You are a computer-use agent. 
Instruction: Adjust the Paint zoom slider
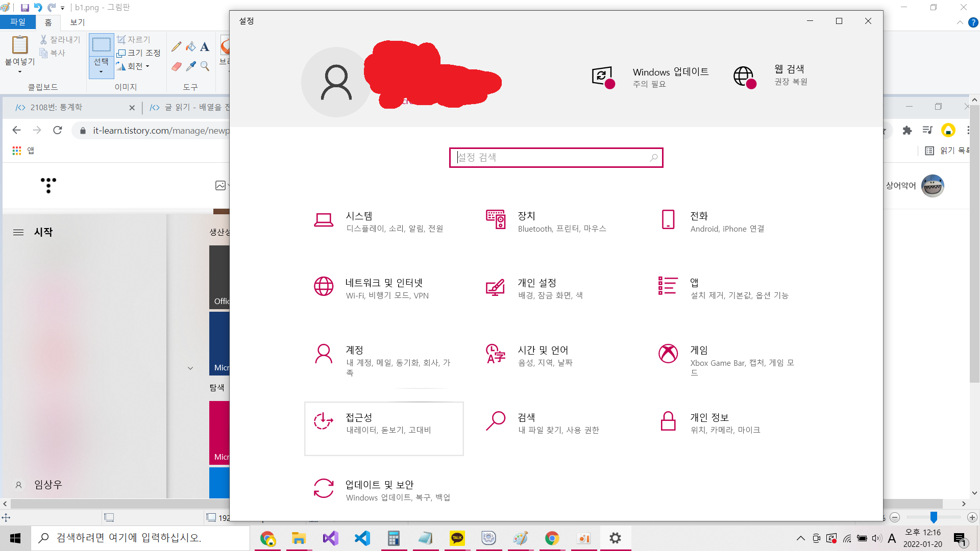click(934, 517)
